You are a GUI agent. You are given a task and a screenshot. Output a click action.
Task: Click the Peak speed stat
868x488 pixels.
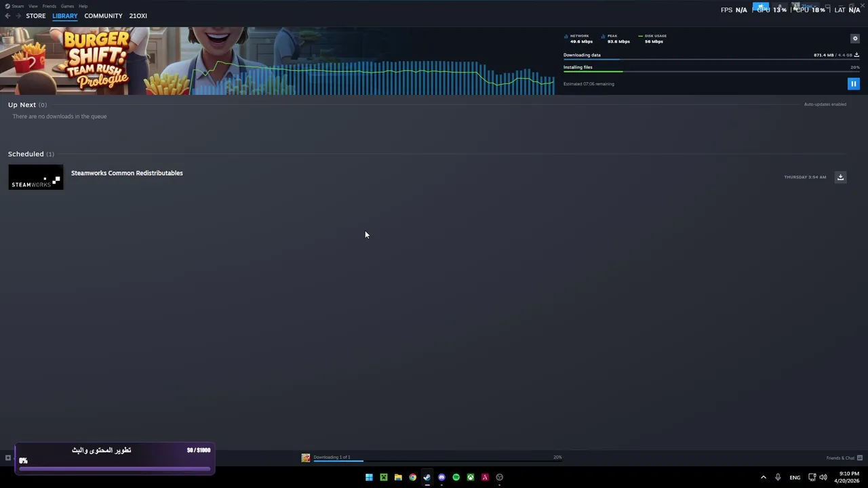coord(616,39)
